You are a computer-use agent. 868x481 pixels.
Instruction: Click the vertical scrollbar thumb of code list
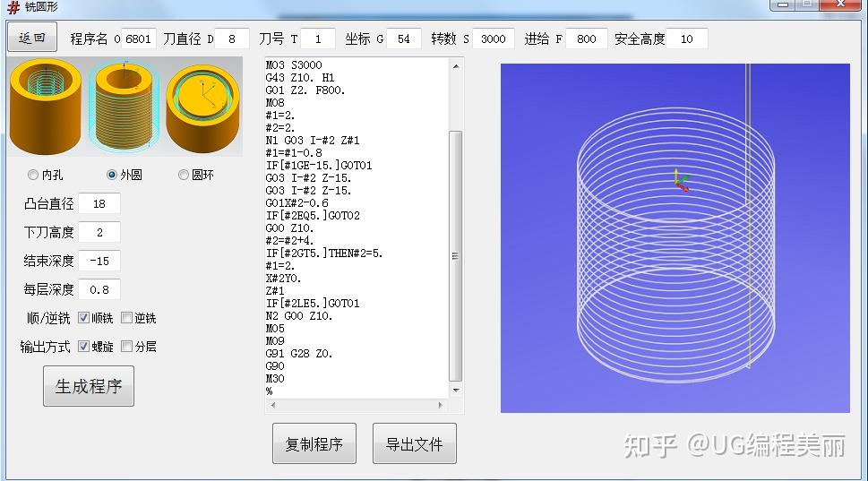pos(455,256)
